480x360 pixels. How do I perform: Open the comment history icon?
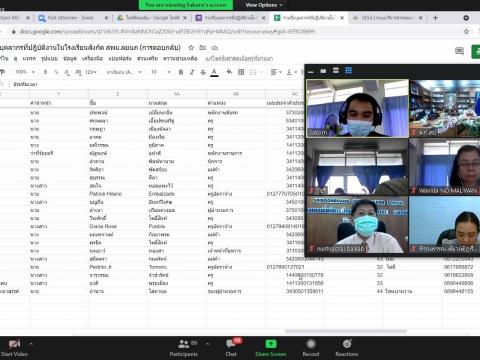459,51
